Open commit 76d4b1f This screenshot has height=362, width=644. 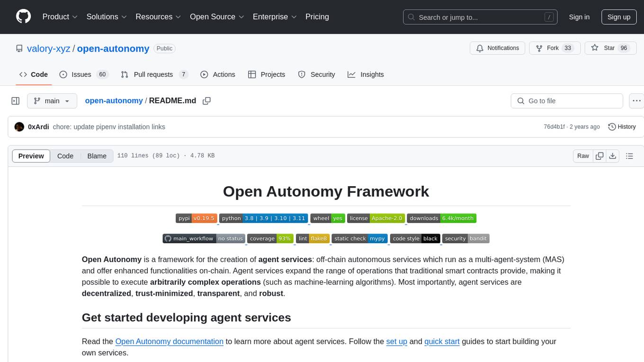point(554,127)
